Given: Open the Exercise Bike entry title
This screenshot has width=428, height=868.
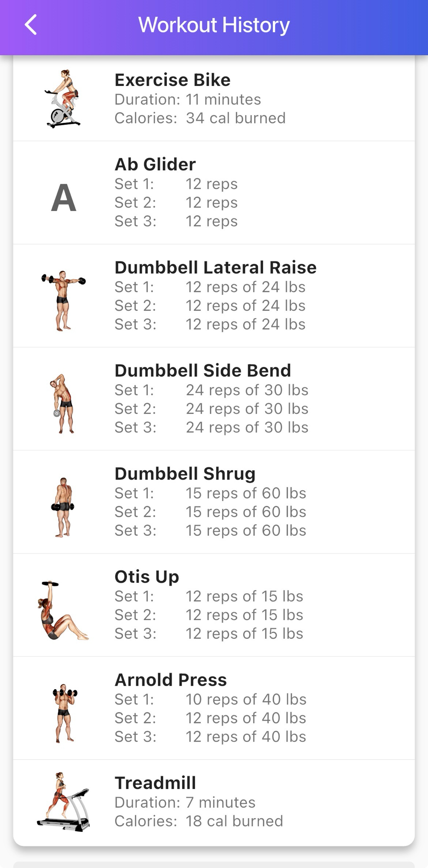Looking at the screenshot, I should pos(173,80).
